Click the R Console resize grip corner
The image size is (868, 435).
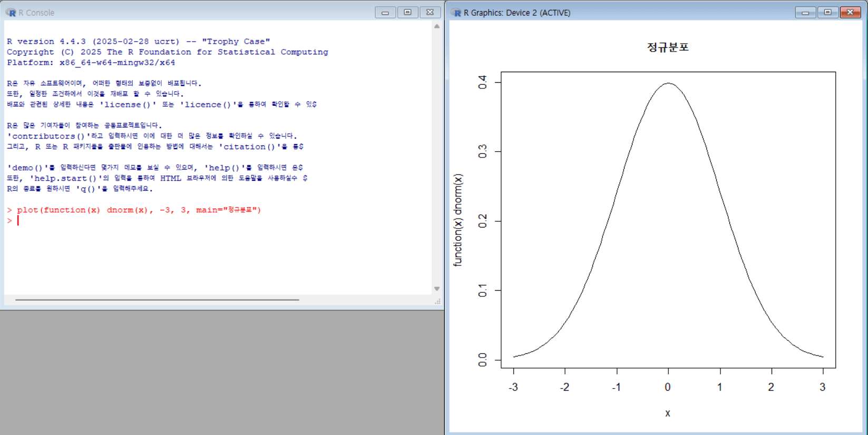pyautogui.click(x=437, y=302)
